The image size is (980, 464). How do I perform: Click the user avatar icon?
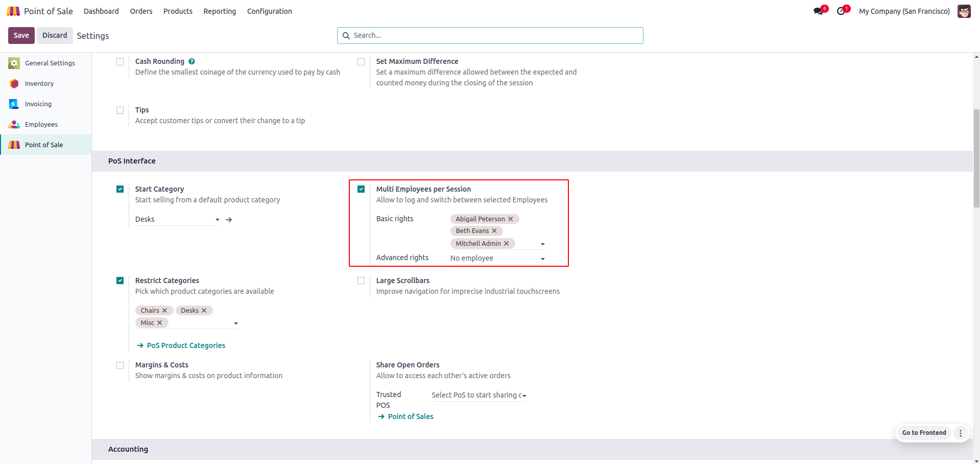pos(964,11)
